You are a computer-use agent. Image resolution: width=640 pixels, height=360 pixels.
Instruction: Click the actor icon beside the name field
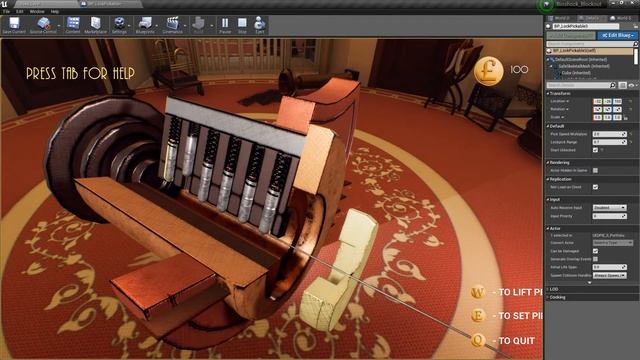(549, 26)
